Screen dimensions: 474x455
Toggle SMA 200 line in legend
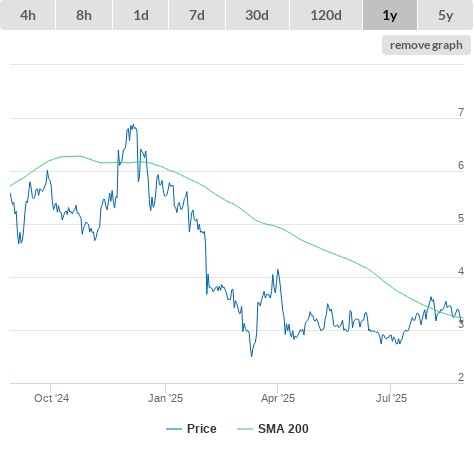coord(283,429)
